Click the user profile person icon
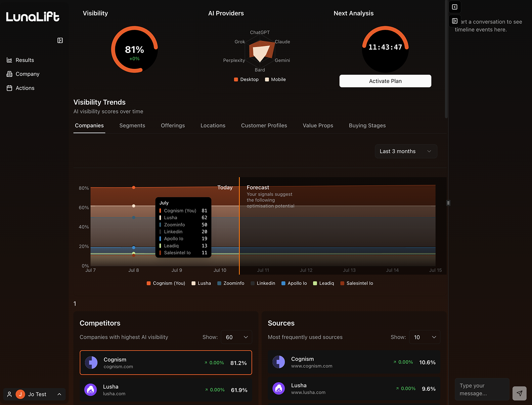This screenshot has height=405, width=532. click(x=10, y=394)
